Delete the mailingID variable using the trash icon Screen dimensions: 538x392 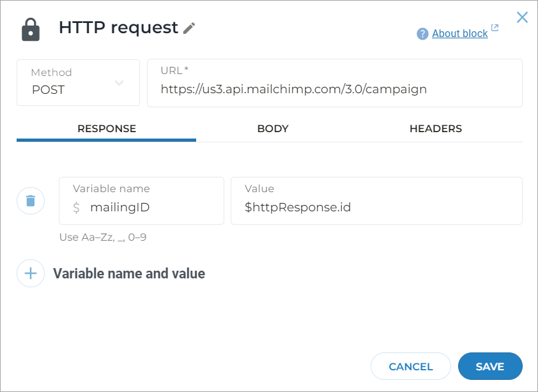[x=30, y=200]
